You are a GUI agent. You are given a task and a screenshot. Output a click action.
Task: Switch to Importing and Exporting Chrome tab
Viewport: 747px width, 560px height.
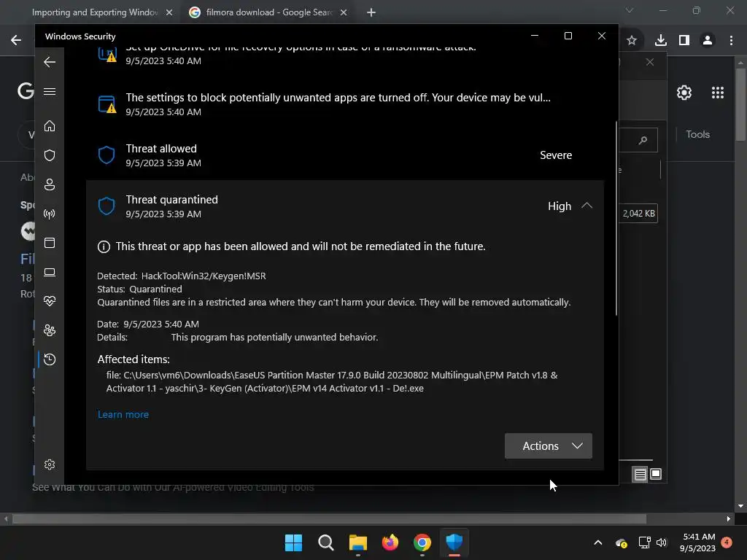pos(95,12)
